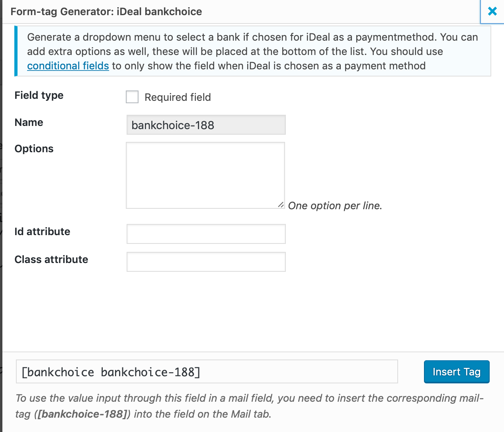Focus the Id attribute input

click(x=206, y=234)
